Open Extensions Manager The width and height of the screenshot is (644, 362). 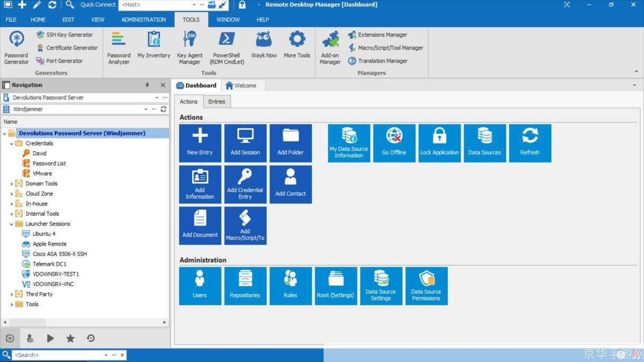tap(378, 35)
